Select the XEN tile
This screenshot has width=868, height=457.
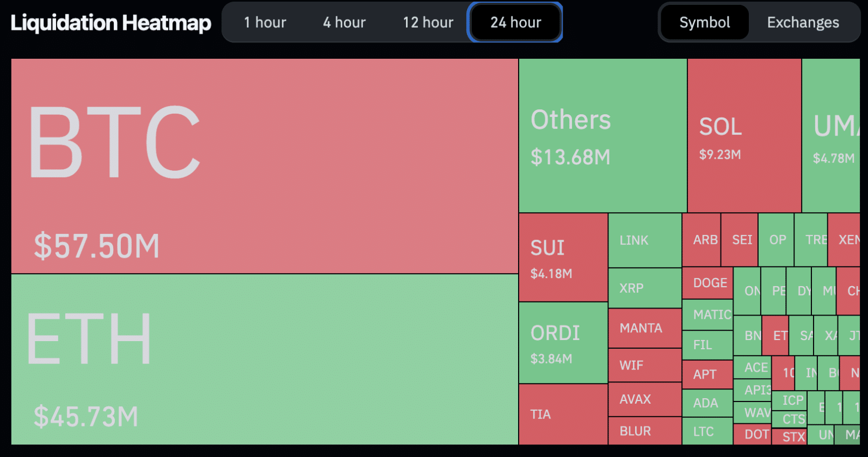[844, 239]
